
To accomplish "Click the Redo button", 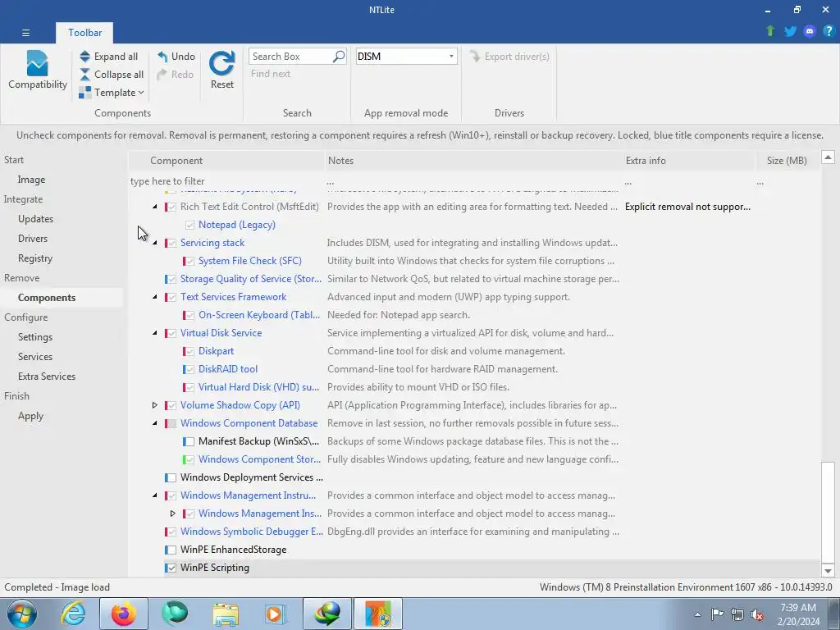I will pos(176,75).
